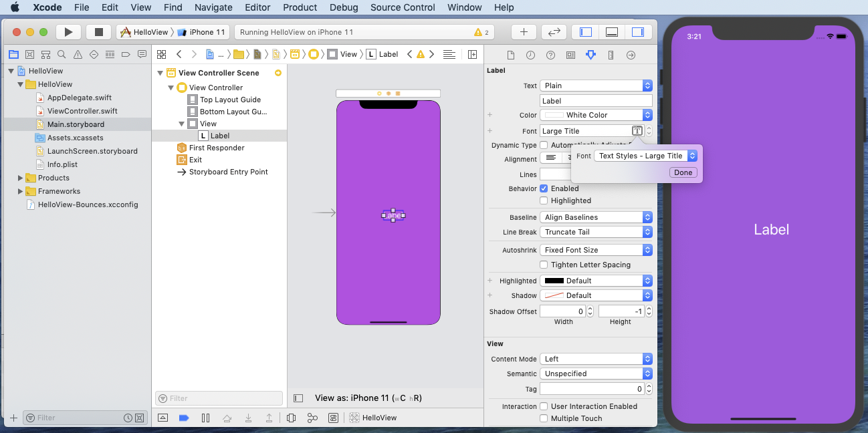
Task: Click the label Color white swatch
Action: click(x=554, y=115)
